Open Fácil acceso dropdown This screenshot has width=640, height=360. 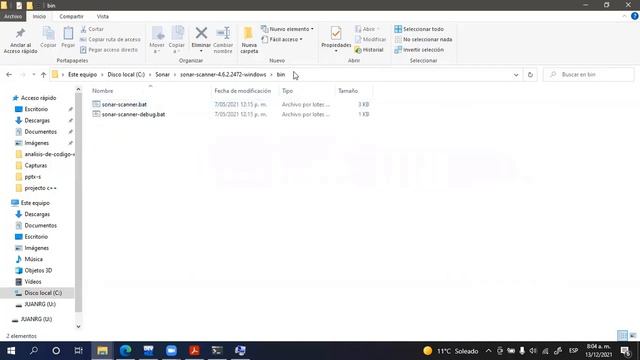tap(282, 39)
